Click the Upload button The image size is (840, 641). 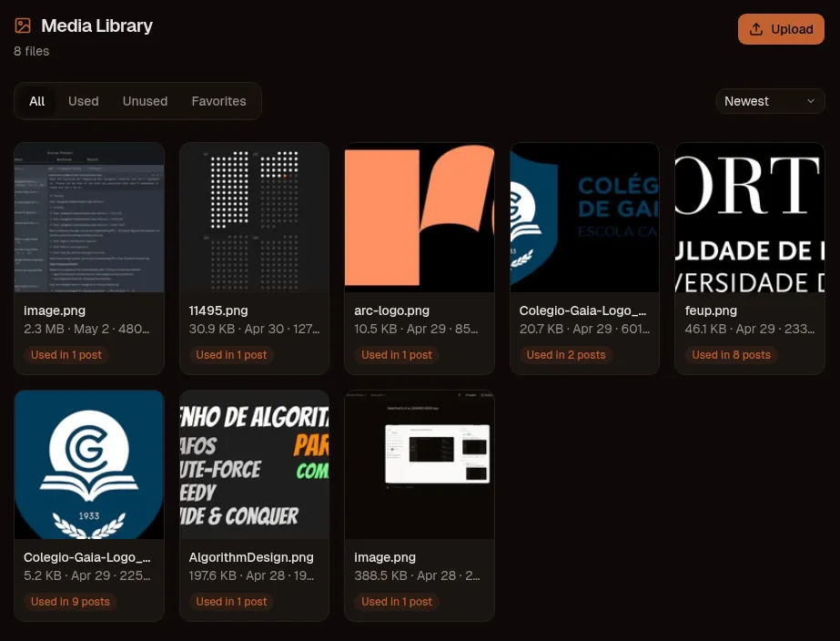pos(781,29)
